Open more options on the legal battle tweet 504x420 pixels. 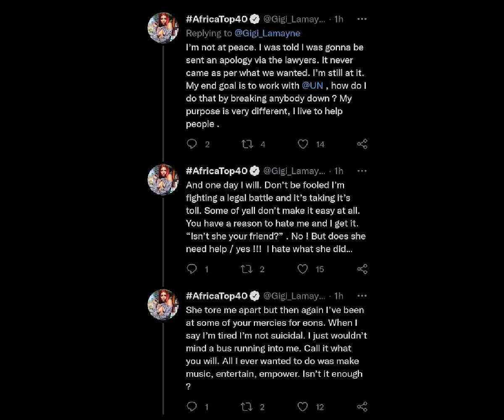point(362,171)
